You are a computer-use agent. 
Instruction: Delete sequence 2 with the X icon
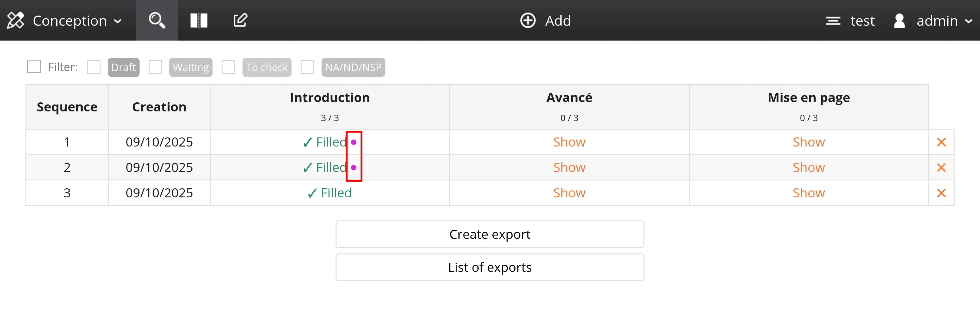pos(941,167)
